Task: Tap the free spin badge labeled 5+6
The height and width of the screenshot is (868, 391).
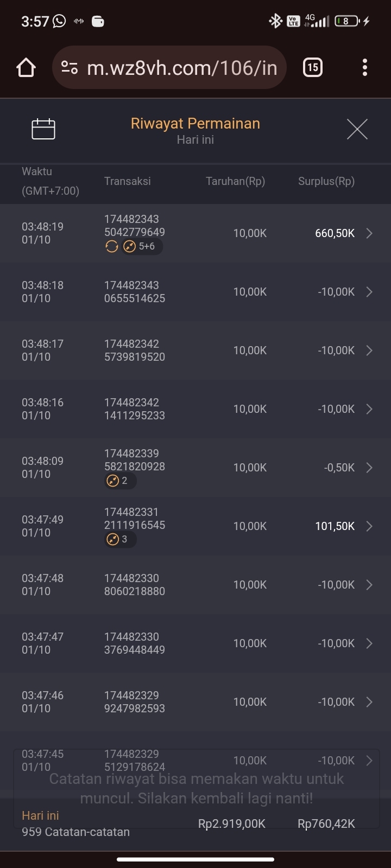Action: tap(140, 247)
